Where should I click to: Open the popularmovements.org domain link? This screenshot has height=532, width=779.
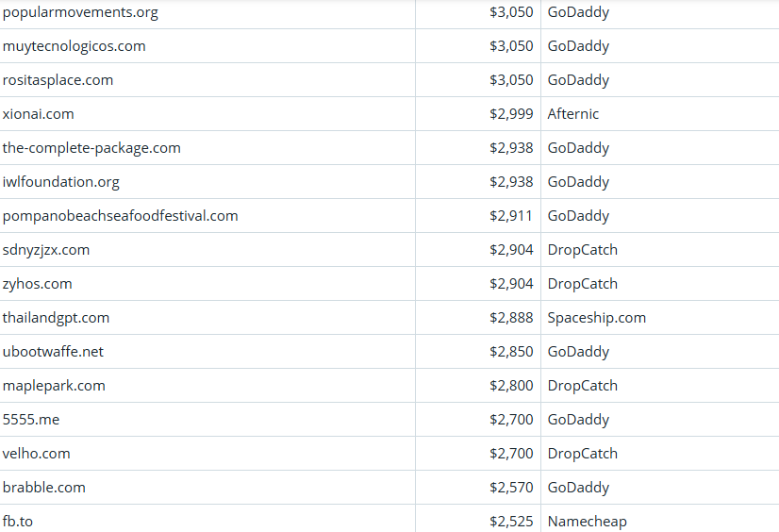coord(80,12)
